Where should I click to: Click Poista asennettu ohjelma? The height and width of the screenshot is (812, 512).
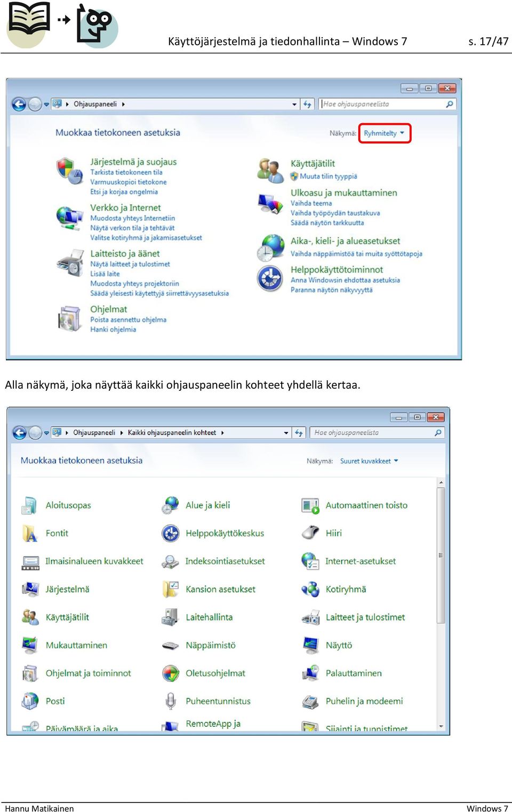point(128,320)
